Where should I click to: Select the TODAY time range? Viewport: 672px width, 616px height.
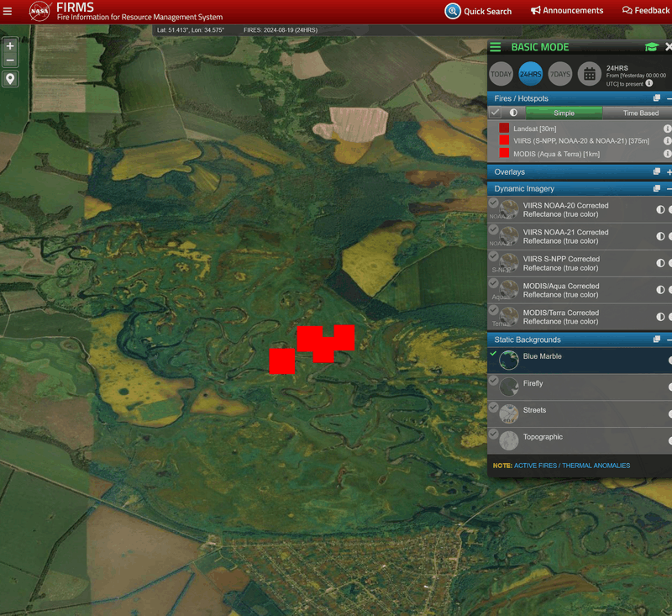point(501,74)
